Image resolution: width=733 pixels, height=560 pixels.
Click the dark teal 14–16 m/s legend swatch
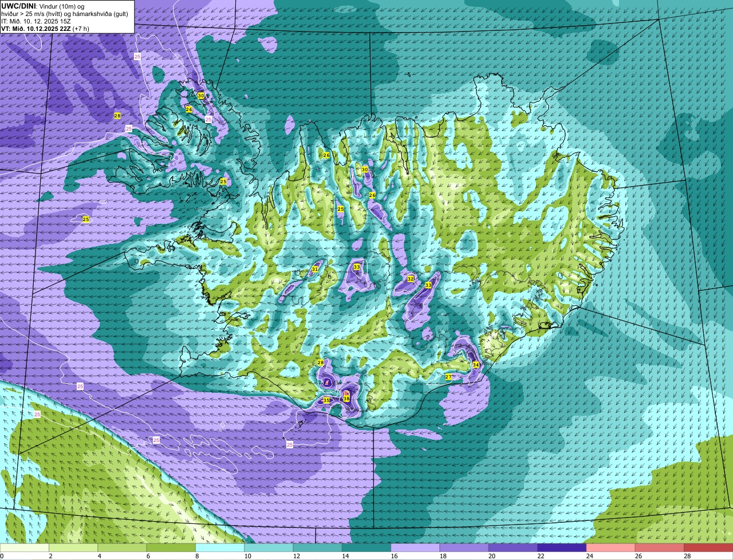[x=366, y=547]
